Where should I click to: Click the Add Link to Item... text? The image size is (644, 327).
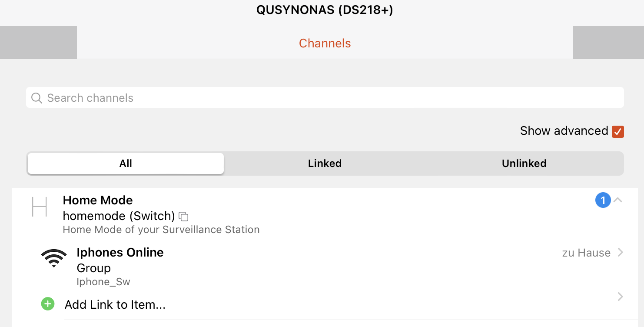click(115, 304)
